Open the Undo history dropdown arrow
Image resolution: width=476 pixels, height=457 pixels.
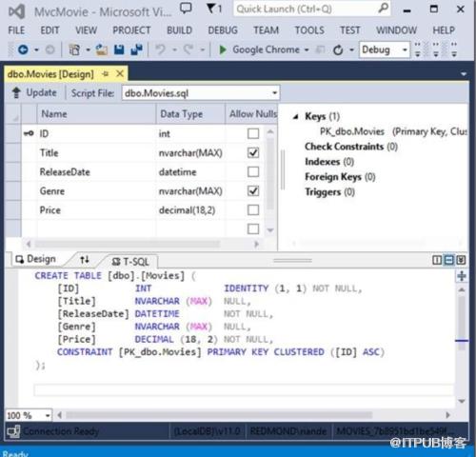[x=174, y=50]
